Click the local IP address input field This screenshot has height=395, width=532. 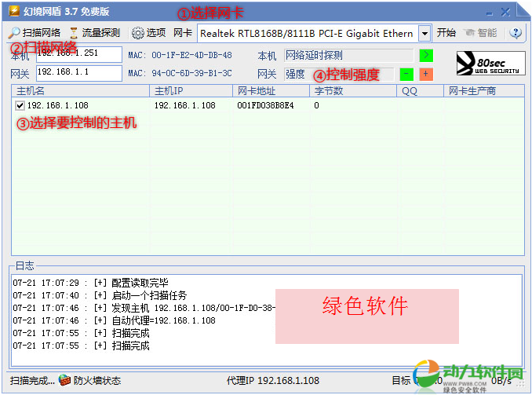click(78, 55)
